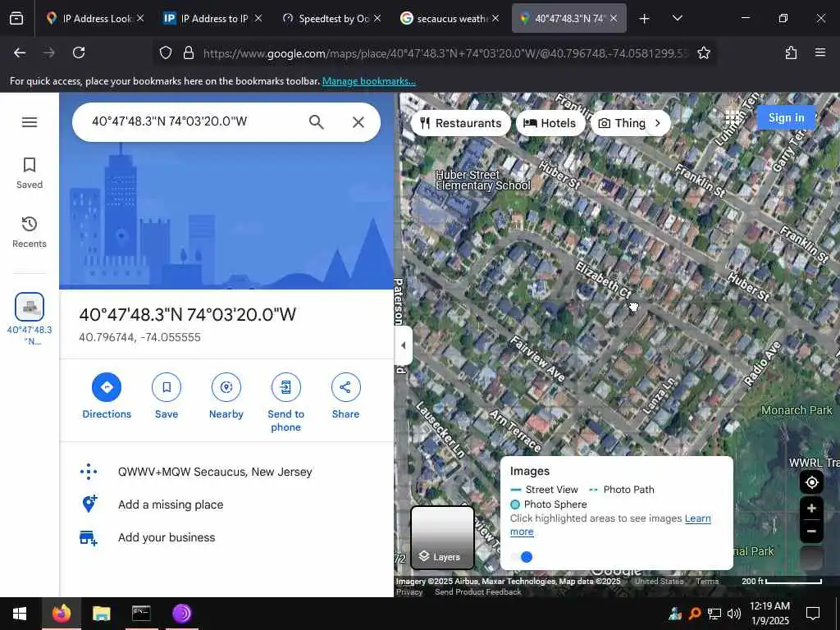
Task: Search Nearby places
Action: click(x=226, y=396)
